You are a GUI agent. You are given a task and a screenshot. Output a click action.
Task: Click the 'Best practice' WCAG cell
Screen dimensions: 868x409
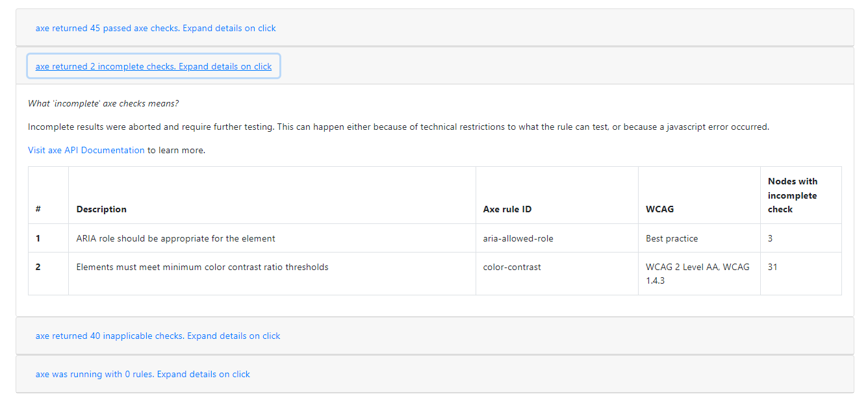point(672,239)
